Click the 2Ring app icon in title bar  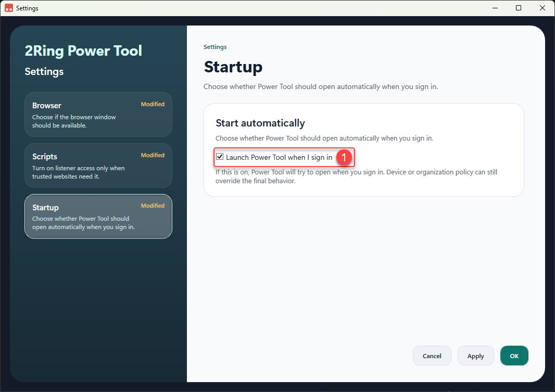click(x=9, y=8)
